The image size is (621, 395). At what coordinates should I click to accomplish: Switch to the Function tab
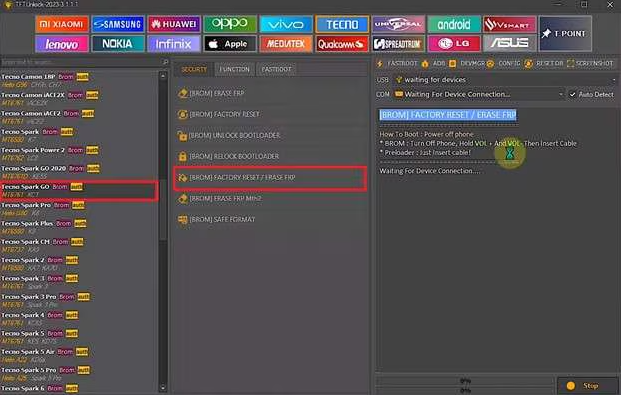(x=234, y=69)
